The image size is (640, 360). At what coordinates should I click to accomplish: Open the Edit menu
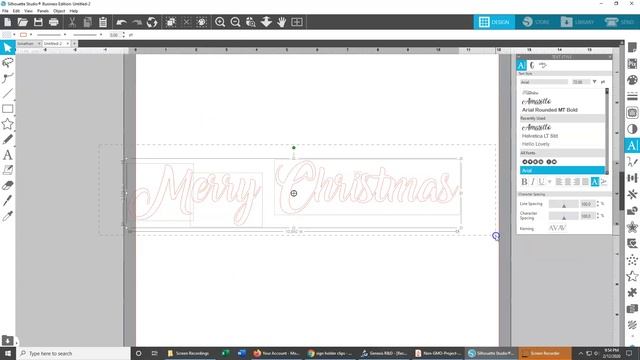click(x=16, y=11)
